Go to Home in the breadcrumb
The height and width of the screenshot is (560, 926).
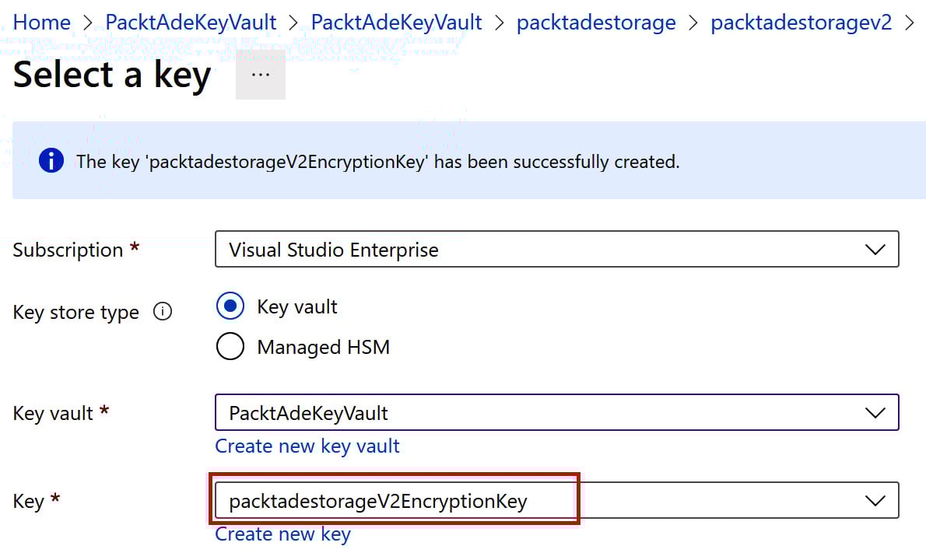[x=41, y=23]
